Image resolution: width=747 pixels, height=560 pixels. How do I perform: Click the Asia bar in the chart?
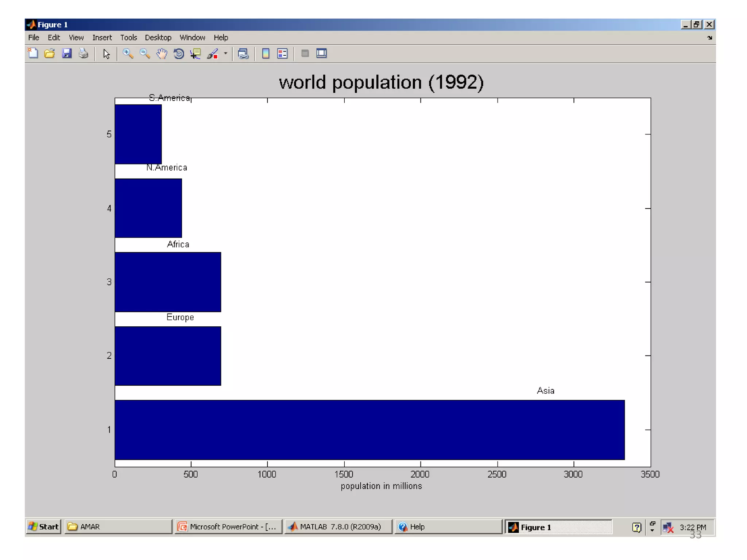[x=369, y=430]
